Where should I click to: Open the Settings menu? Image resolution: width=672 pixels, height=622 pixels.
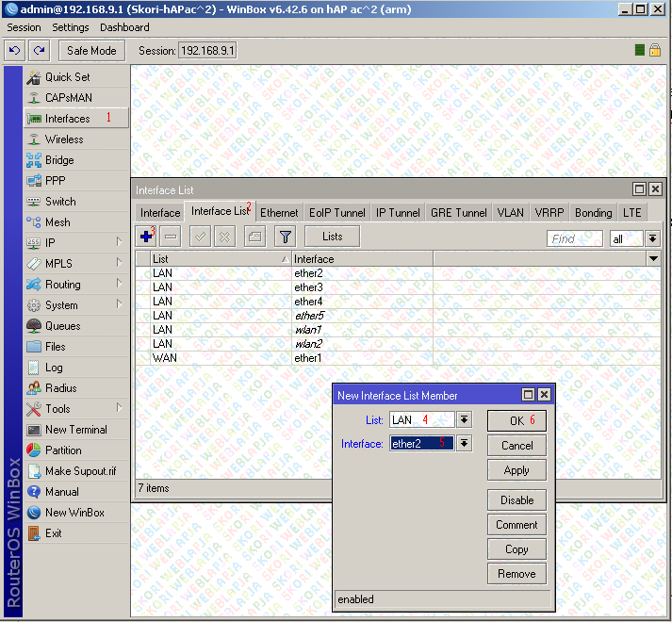pos(71,28)
